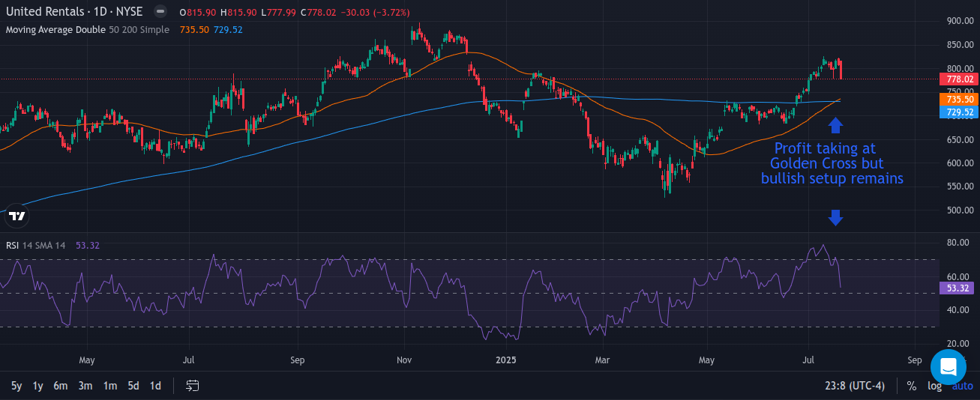Click the 500.00 price axis label
Viewport: 980px width, 400px height.
[960, 210]
